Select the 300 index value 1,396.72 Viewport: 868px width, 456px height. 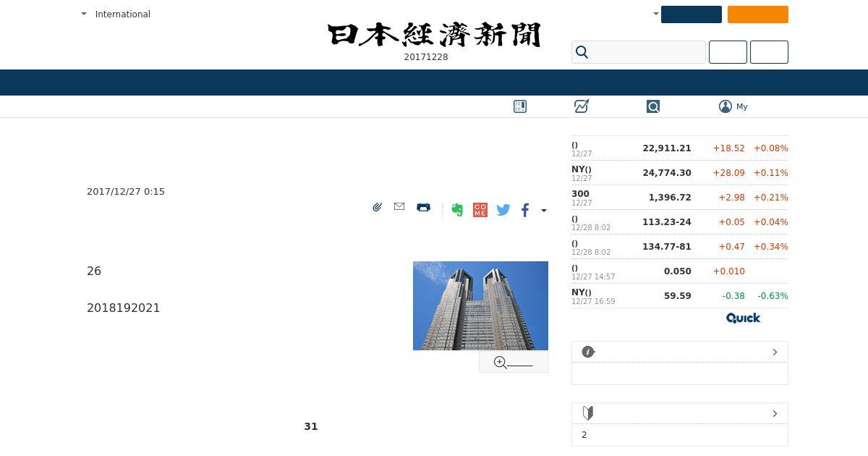[x=670, y=198]
